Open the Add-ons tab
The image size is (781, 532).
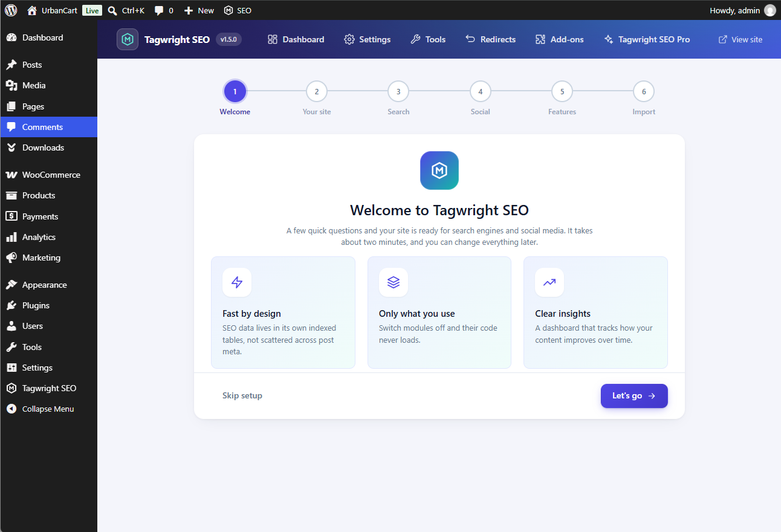[x=560, y=39]
